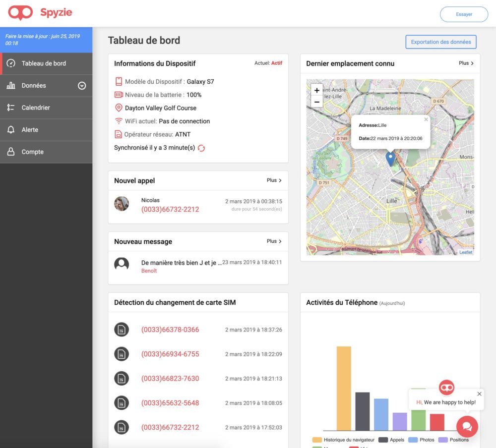
Task: Select Tableau de bord in sidebar
Action: coord(44,63)
